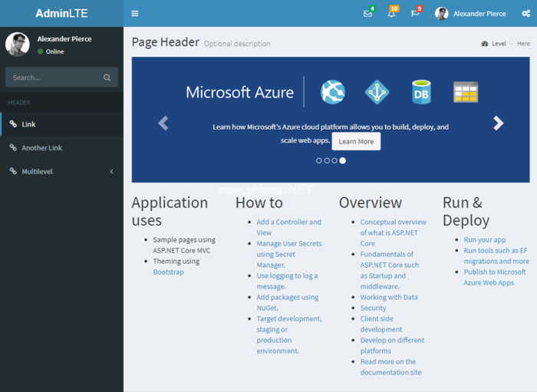
Task: Open the notifications bell icon
Action: (391, 14)
